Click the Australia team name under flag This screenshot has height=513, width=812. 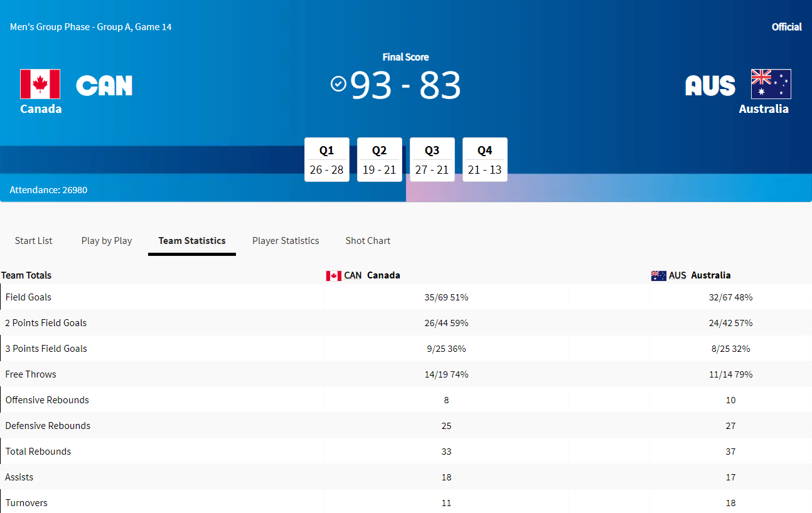coord(764,109)
